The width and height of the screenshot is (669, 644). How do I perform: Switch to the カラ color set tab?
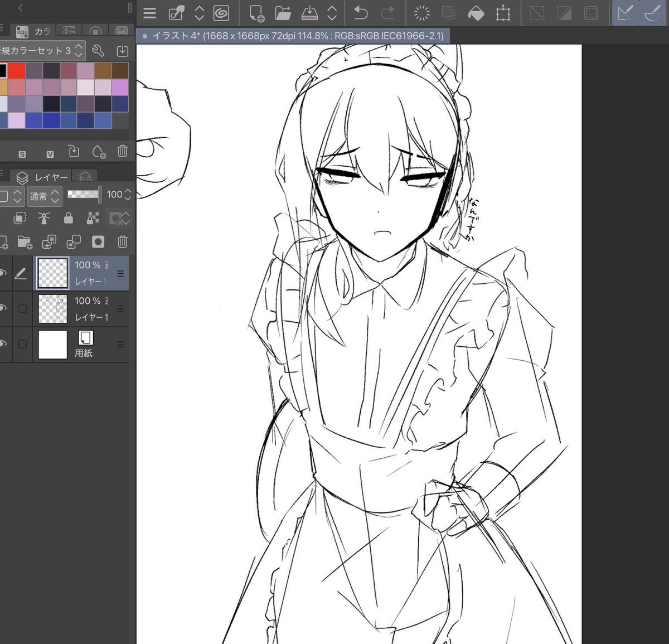click(33, 31)
